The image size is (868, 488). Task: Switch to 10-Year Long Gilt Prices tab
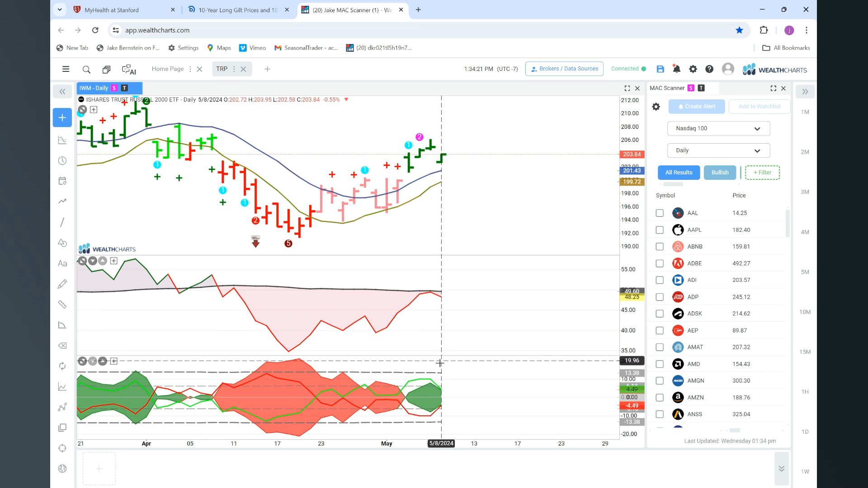[x=238, y=10]
